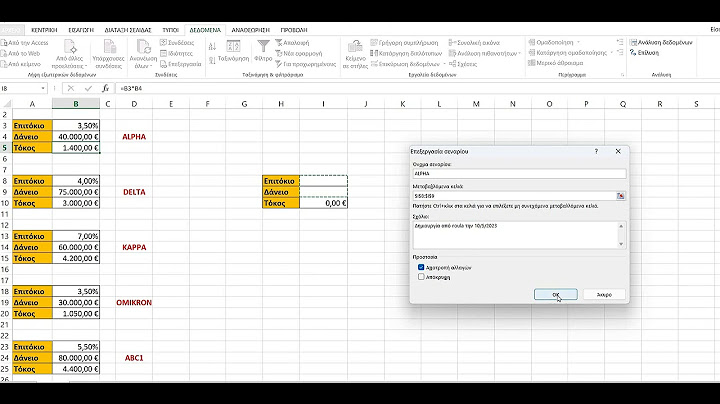Click the fx insert function icon
The image size is (720, 404).
(x=106, y=88)
